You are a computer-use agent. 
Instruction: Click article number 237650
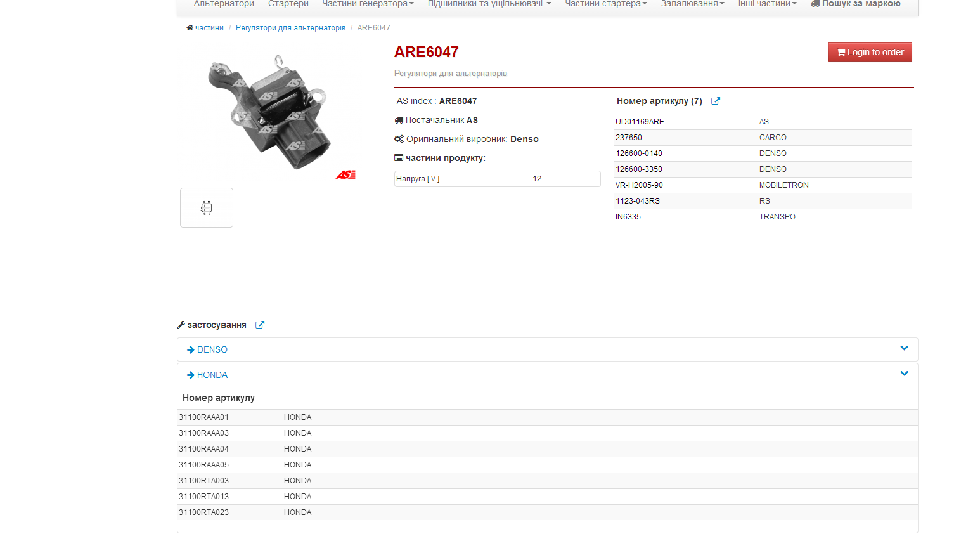[629, 138]
